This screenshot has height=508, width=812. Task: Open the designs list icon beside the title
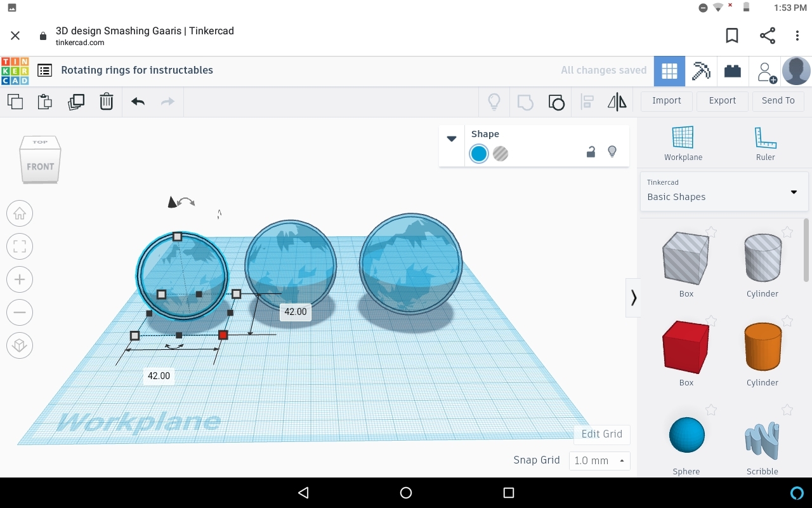(x=44, y=70)
